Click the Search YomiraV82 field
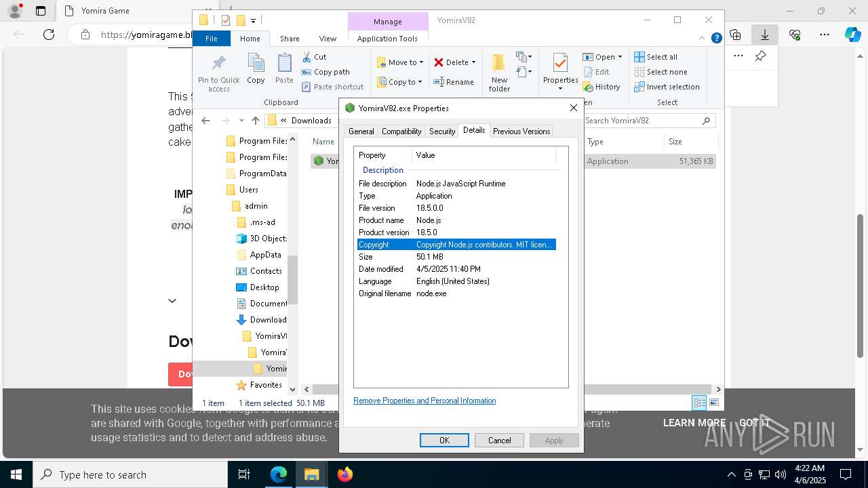The width and height of the screenshot is (868, 488). click(649, 121)
